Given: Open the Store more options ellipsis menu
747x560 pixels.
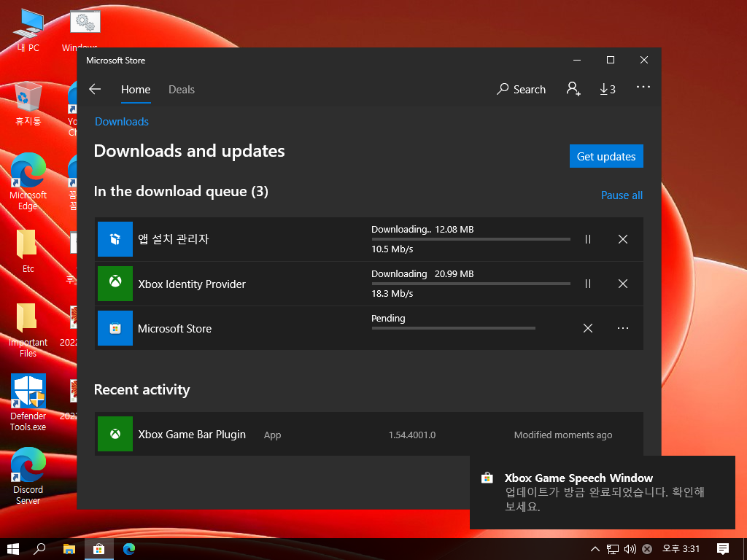Looking at the screenshot, I should click(643, 87).
